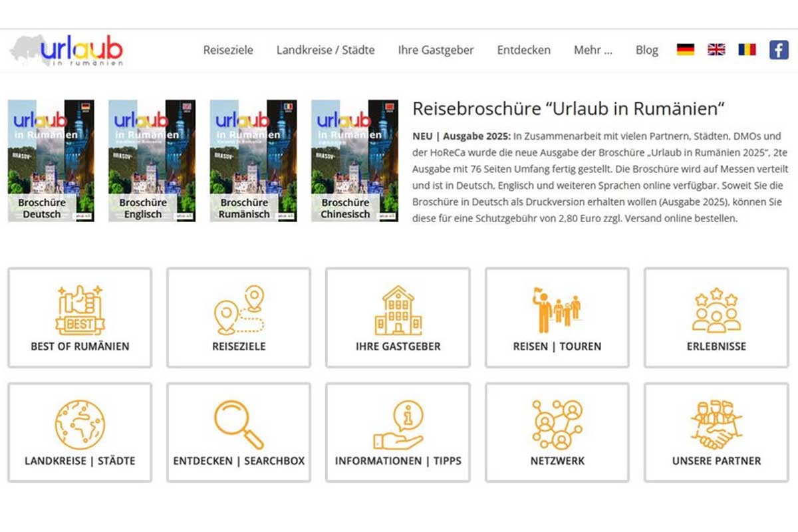Click the NETZWERK tile label
Screen dimensions: 798x532
pos(557,461)
